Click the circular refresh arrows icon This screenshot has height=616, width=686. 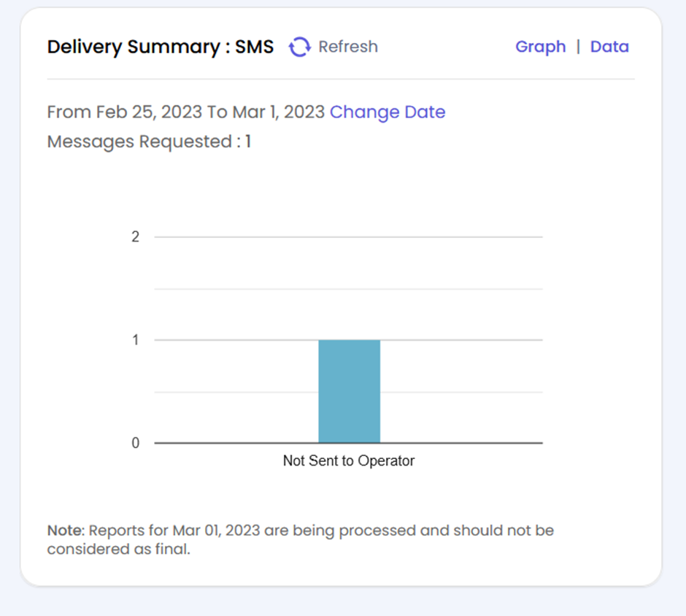point(299,47)
